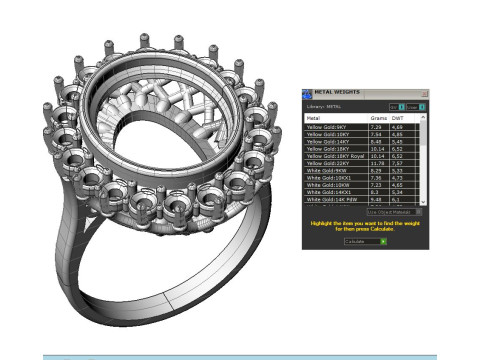The height and width of the screenshot is (360, 480).
Task: Select the White Gold:10KW row
Action: 362,185
